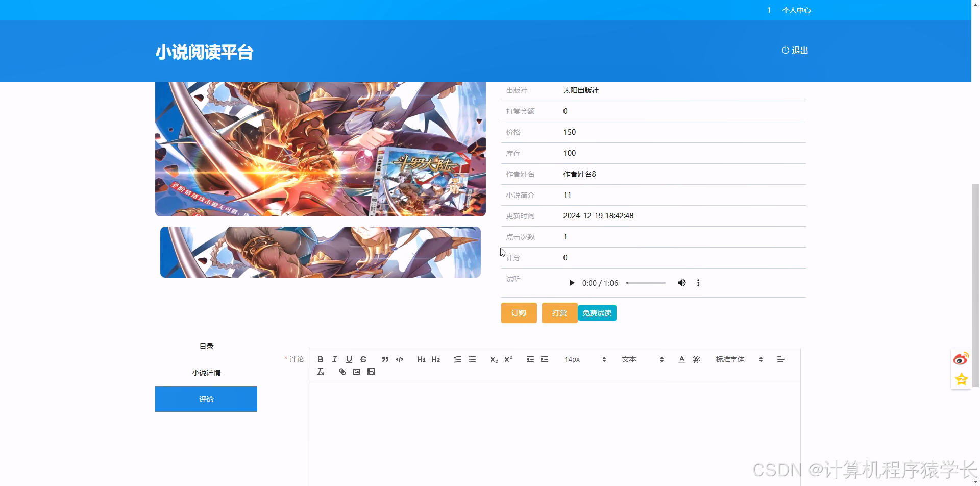Select the author value 作者姓名8
Image resolution: width=980 pixels, height=486 pixels.
tap(579, 174)
